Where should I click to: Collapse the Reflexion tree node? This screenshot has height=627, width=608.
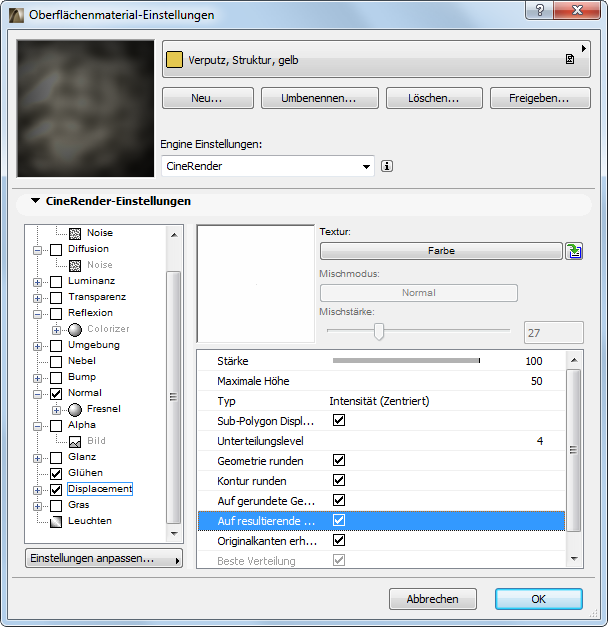[38, 314]
